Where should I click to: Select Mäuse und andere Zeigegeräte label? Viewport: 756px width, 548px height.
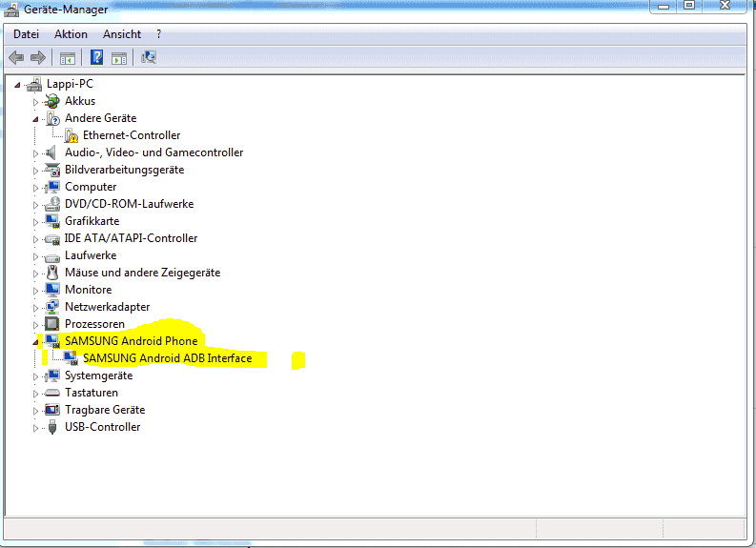(143, 273)
